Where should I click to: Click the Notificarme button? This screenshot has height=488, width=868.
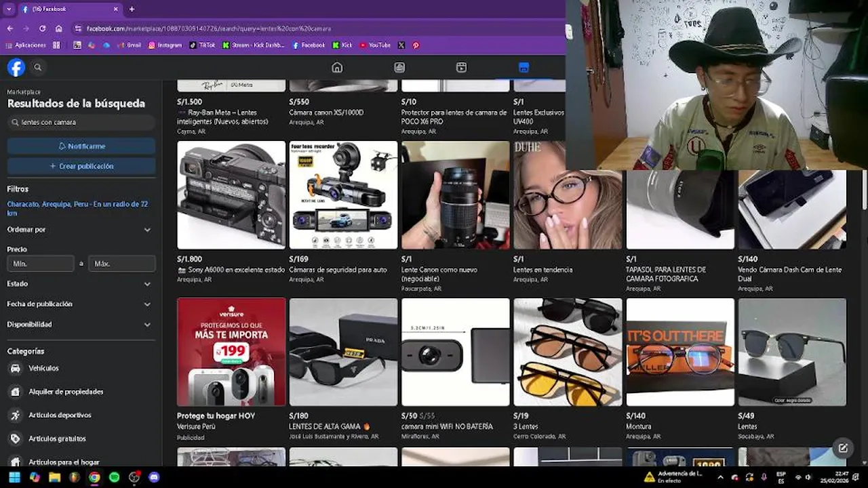tap(81, 146)
